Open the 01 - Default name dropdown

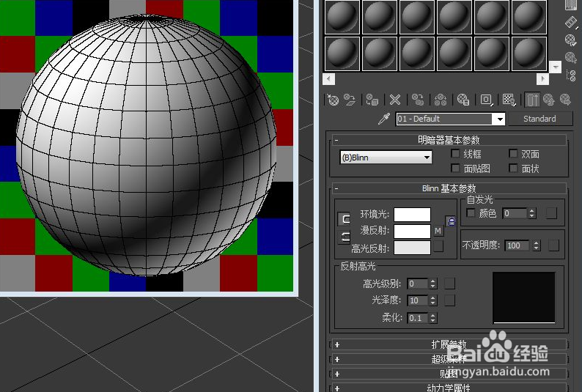coord(500,119)
